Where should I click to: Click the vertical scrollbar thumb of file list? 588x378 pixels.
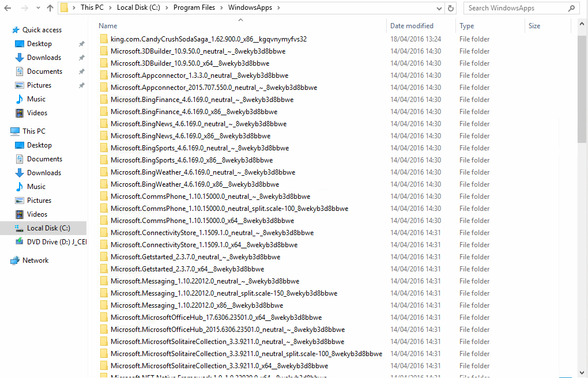(582, 89)
